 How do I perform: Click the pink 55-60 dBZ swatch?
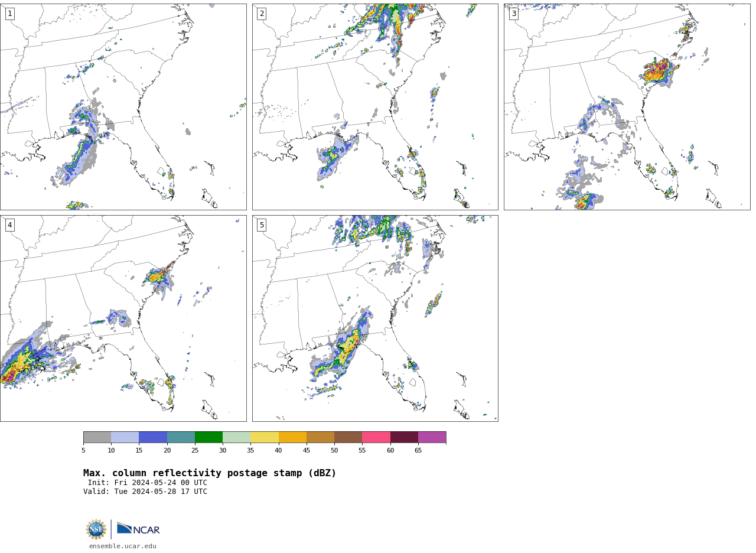tap(376, 437)
